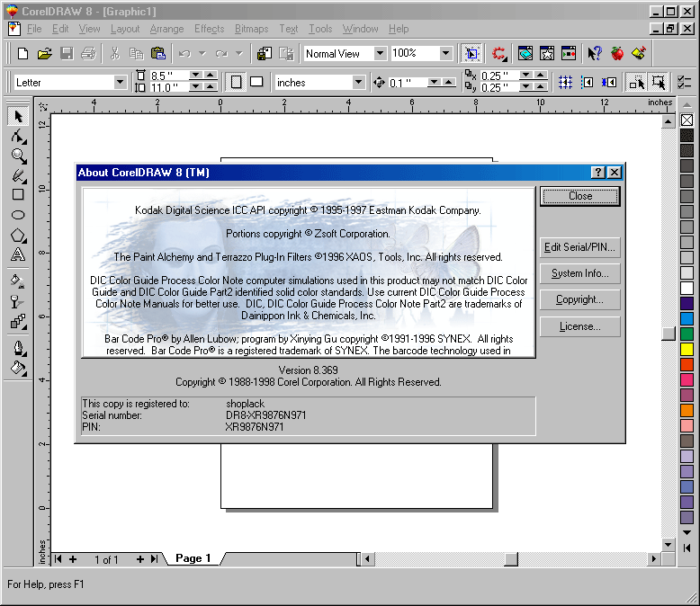Toggle Treat as Filled option
The width and height of the screenshot is (700, 606).
pyautogui.click(x=658, y=82)
